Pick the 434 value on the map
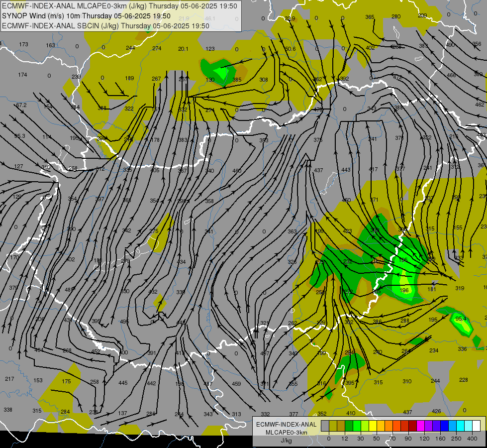This screenshot has width=487, height=448. (x=181, y=262)
